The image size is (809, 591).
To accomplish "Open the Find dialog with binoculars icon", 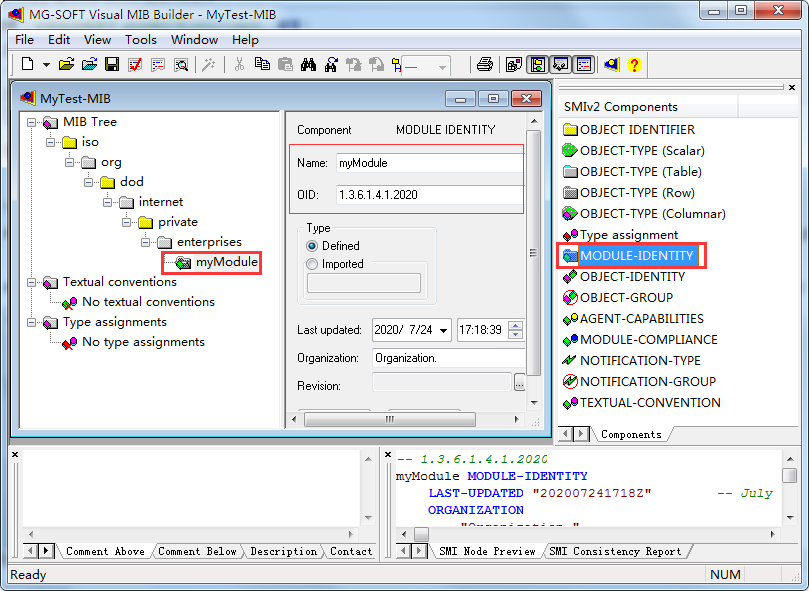I will click(306, 64).
